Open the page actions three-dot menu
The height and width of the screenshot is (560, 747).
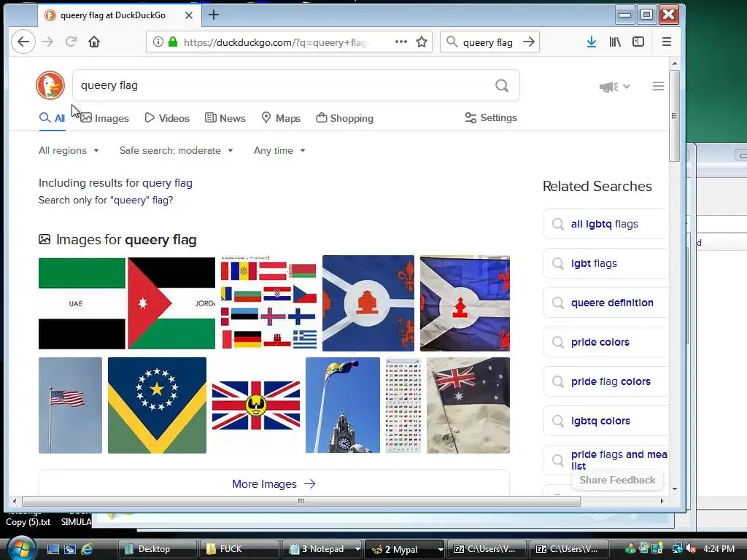tap(401, 42)
